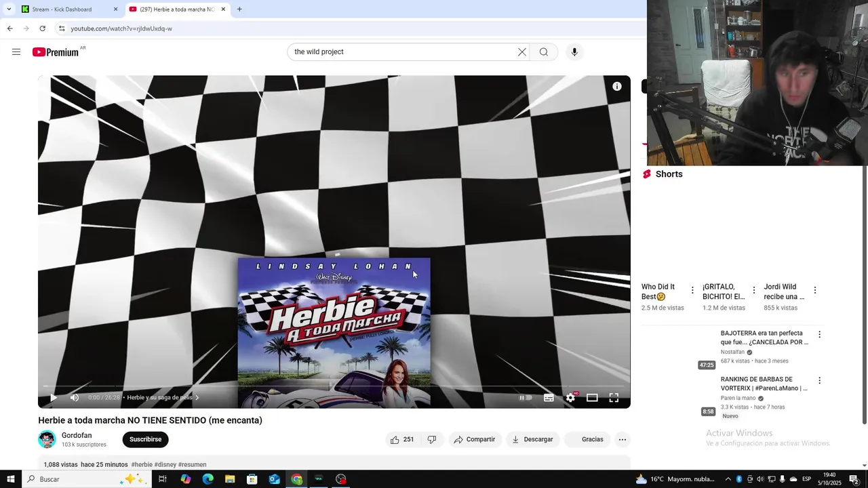Subscribe with the Suscribirse button
The height and width of the screenshot is (488, 868).
click(145, 439)
